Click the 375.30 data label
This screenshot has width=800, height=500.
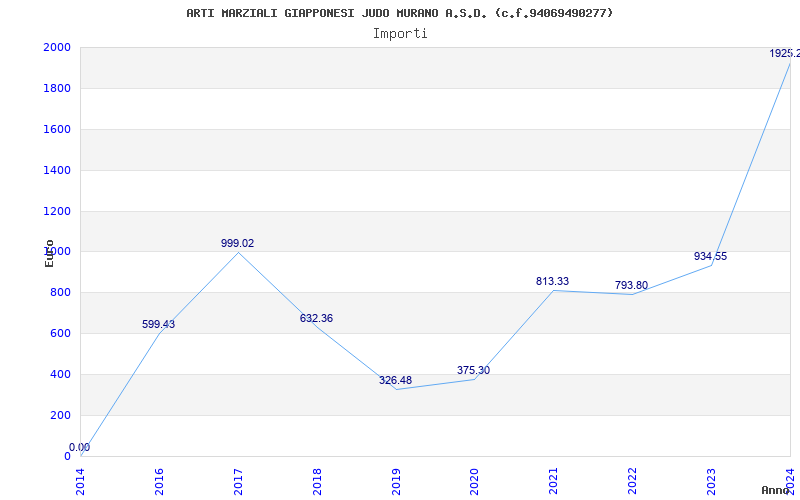click(x=473, y=370)
